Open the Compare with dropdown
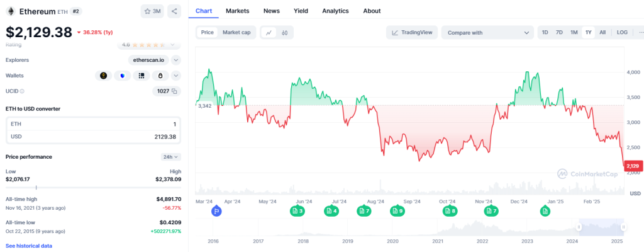Screen dimensions: 644x252 (x=487, y=32)
